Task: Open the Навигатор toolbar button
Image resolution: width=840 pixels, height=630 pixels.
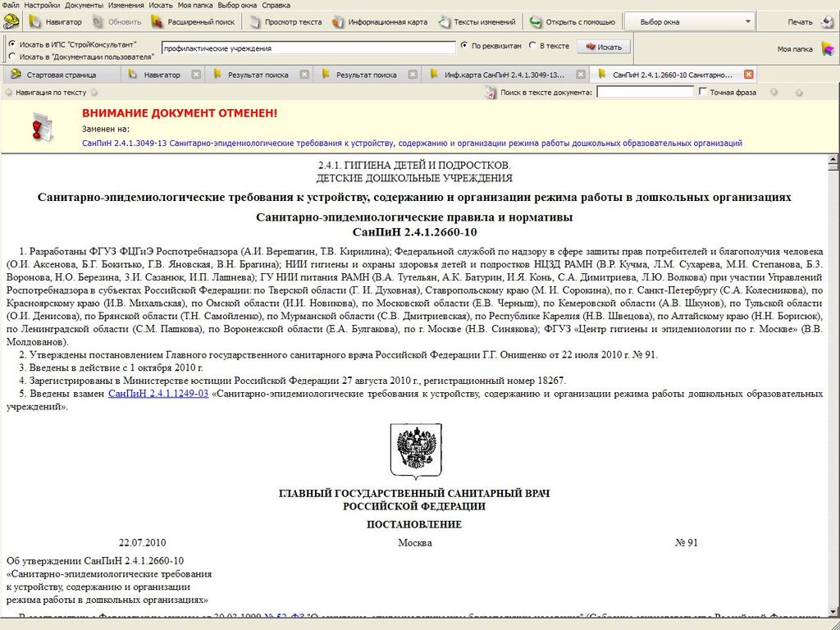Action: (x=56, y=22)
